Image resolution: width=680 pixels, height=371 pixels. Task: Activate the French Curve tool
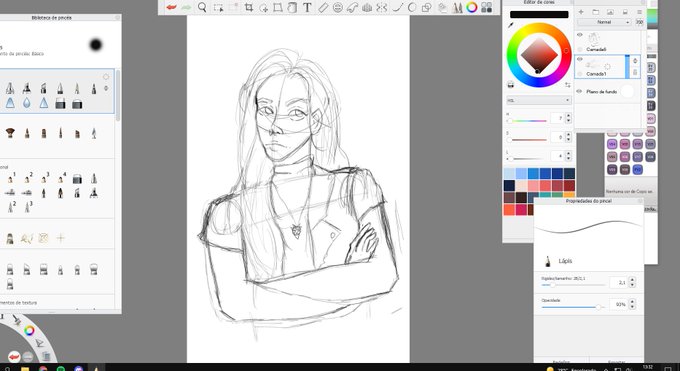(352, 7)
